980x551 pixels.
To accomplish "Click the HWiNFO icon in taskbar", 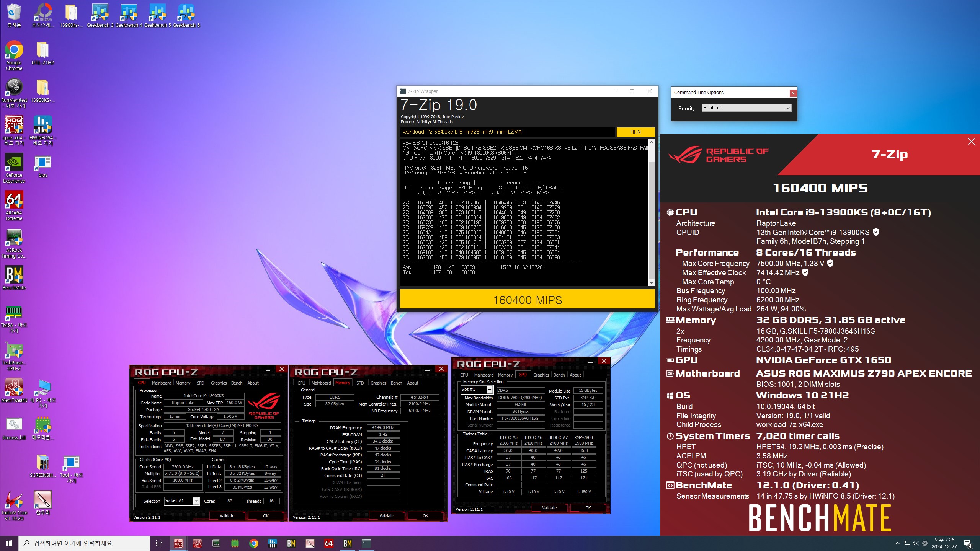I will point(272,543).
